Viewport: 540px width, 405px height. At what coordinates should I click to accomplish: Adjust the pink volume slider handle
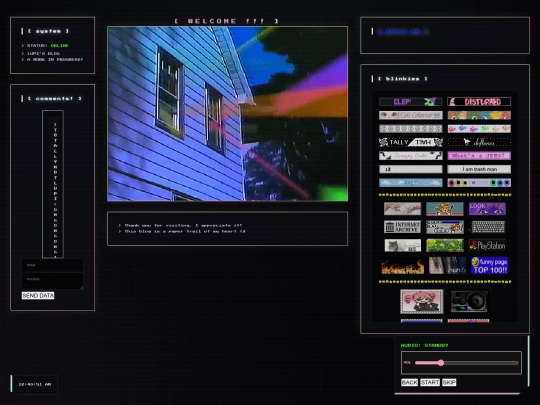click(x=441, y=363)
